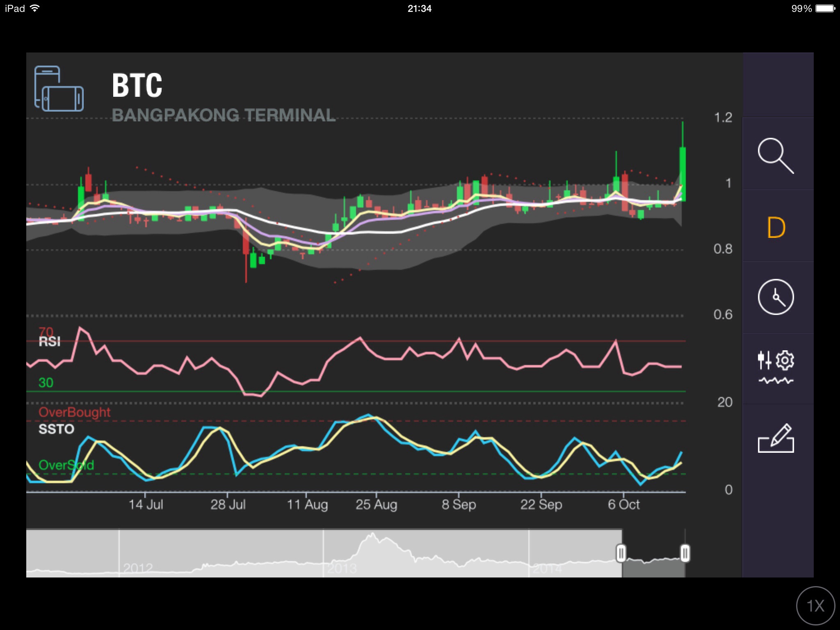Tap the 2013 region in overview timeline
Viewport: 840px width, 630px height.
342,568
